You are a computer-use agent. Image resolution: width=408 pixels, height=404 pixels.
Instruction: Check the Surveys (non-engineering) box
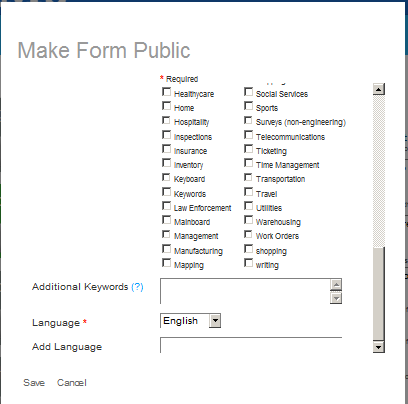pos(248,120)
